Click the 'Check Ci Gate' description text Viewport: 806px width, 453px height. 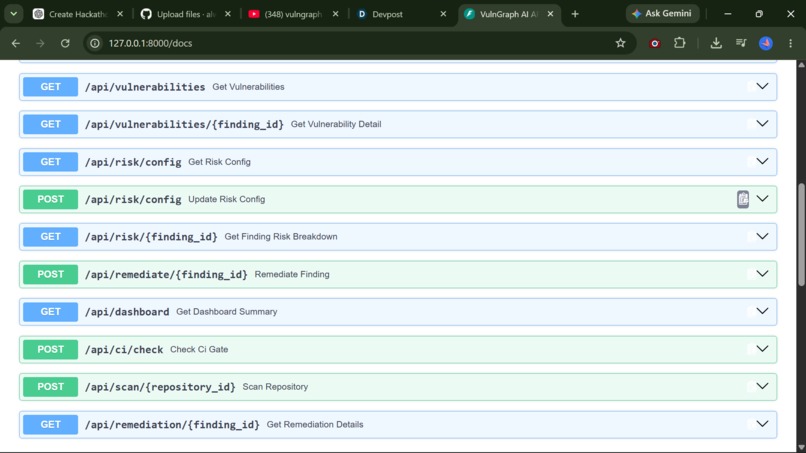[x=199, y=349]
